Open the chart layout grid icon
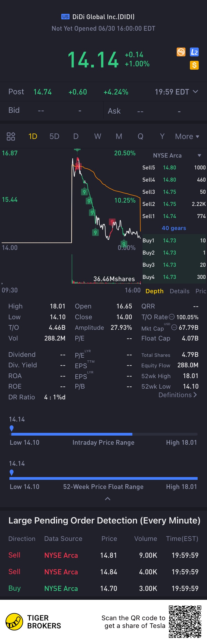The image size is (207, 644). 11,136
